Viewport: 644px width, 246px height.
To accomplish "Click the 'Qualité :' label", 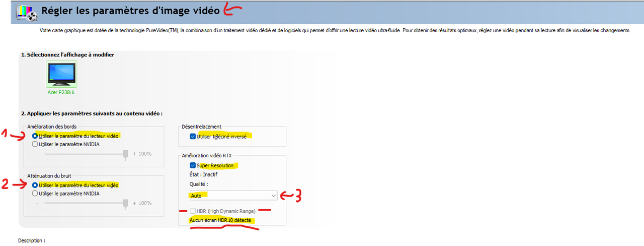I will pyautogui.click(x=199, y=184).
